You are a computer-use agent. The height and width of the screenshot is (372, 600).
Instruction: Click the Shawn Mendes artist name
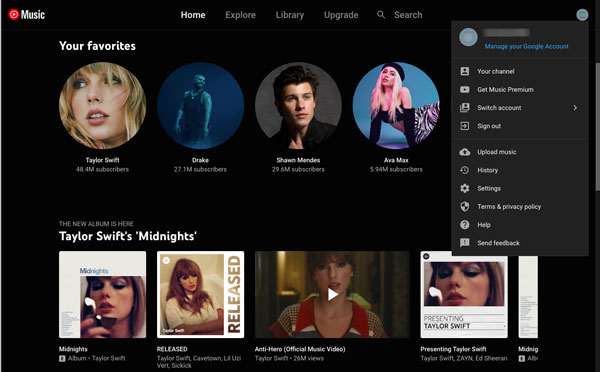(x=298, y=160)
